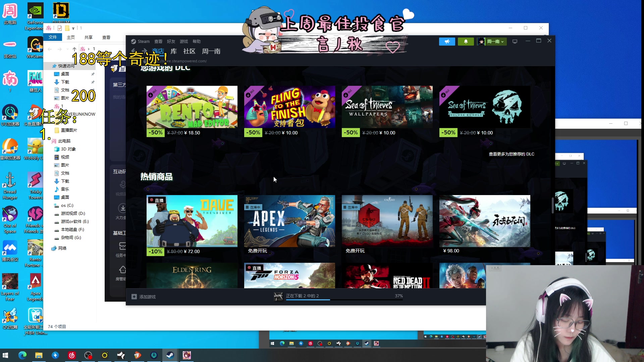Open 此电脑 desktop icon
The height and width of the screenshot is (362, 644).
coord(10,14)
